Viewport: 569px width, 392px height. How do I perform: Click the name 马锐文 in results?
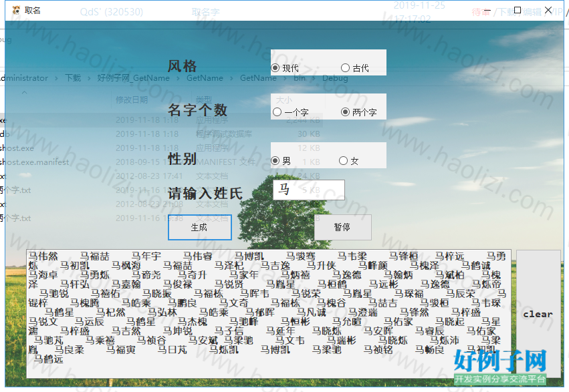click(43, 322)
